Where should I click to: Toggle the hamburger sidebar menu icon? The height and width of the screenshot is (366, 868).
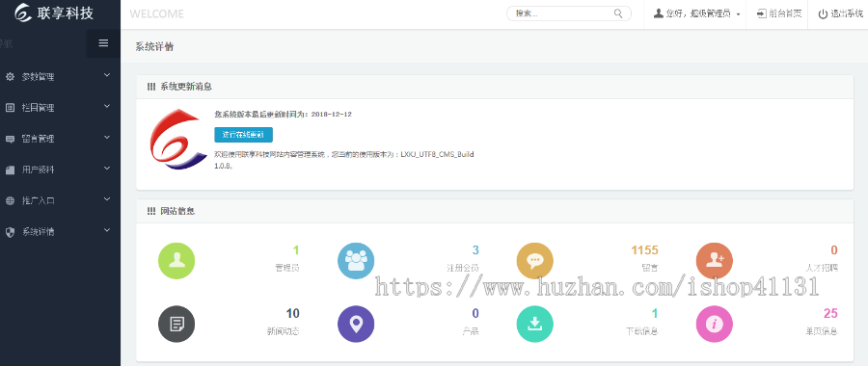pyautogui.click(x=103, y=42)
